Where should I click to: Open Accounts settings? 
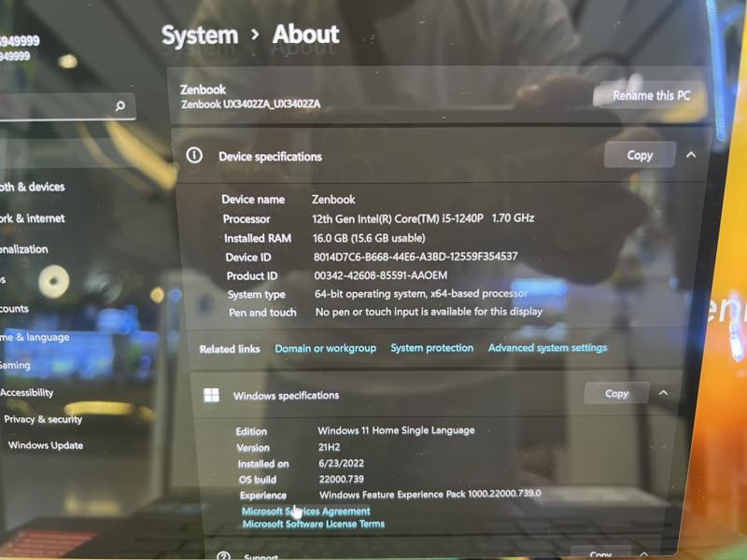[14, 309]
